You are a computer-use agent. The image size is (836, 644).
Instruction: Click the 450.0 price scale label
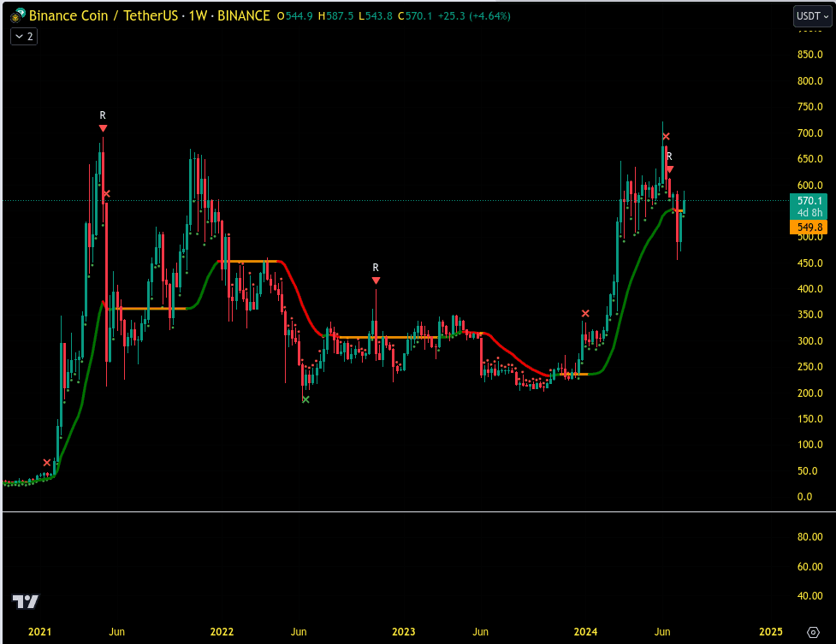[809, 263]
